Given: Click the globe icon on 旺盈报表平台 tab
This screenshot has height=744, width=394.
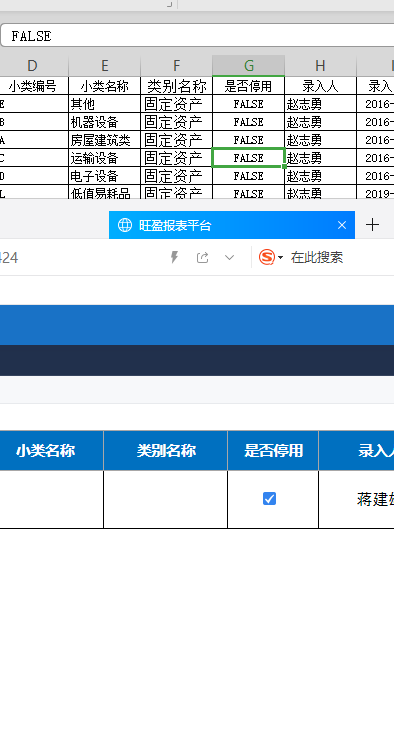Looking at the screenshot, I should [125, 225].
